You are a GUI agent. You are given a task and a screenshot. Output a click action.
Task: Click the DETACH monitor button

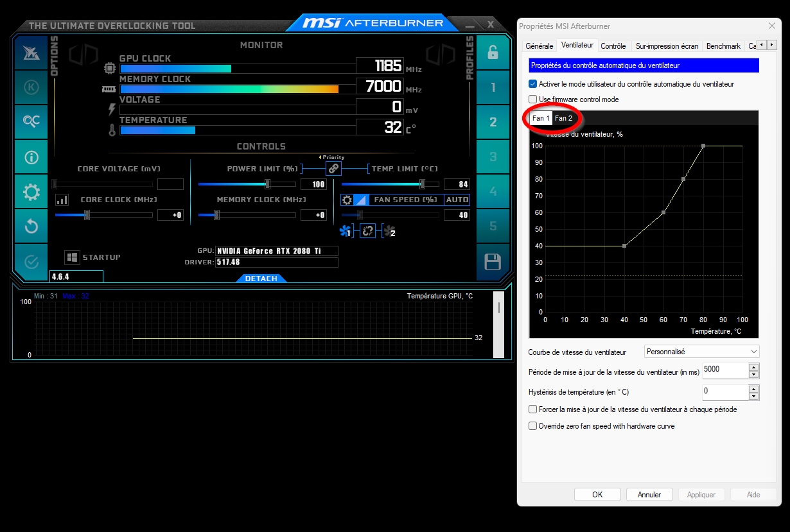click(x=261, y=279)
